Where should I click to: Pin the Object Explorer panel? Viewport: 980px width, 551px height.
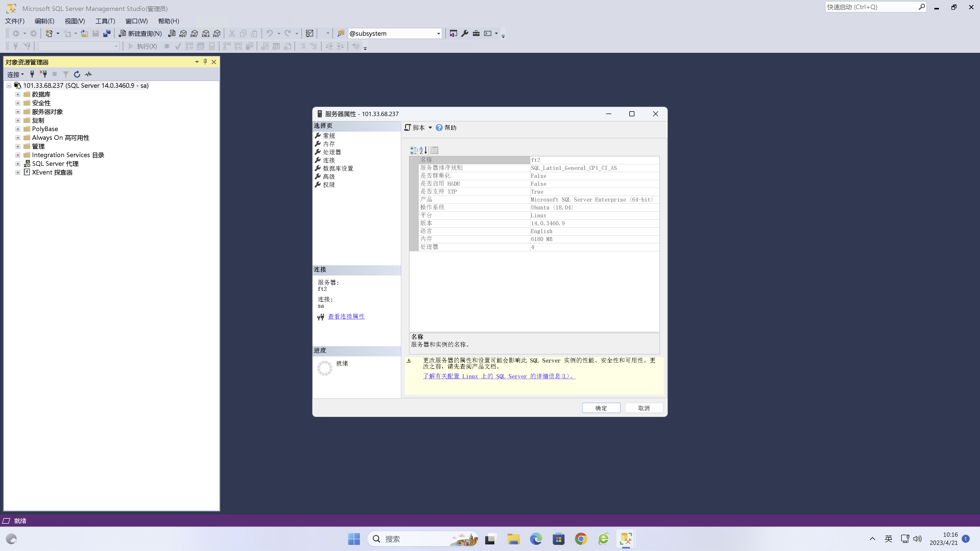pos(205,61)
